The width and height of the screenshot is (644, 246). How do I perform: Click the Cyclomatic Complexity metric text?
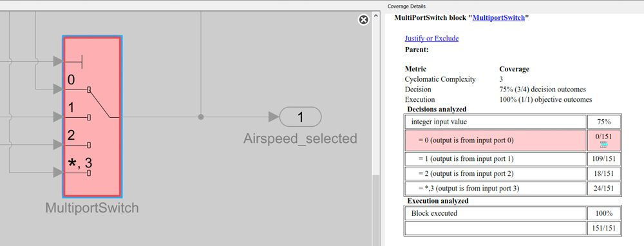(x=440, y=79)
